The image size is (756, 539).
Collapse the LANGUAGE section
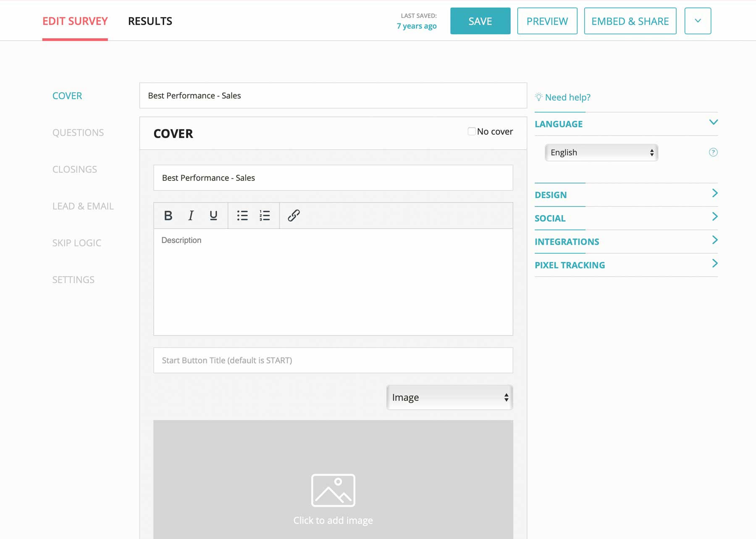pyautogui.click(x=626, y=124)
